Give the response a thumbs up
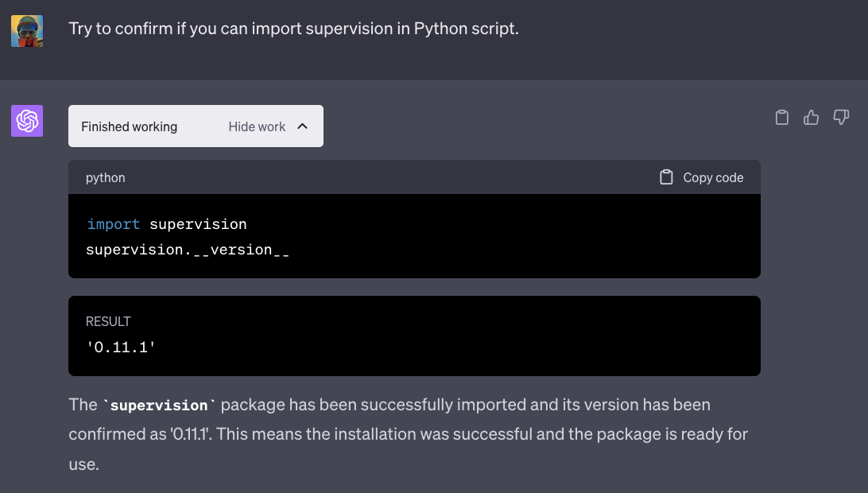 [x=811, y=118]
